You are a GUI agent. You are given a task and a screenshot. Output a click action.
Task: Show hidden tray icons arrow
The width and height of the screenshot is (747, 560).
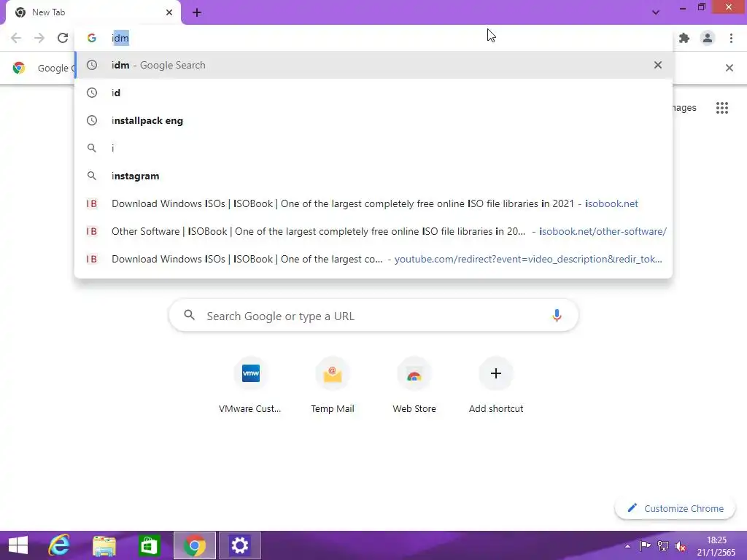[627, 546]
